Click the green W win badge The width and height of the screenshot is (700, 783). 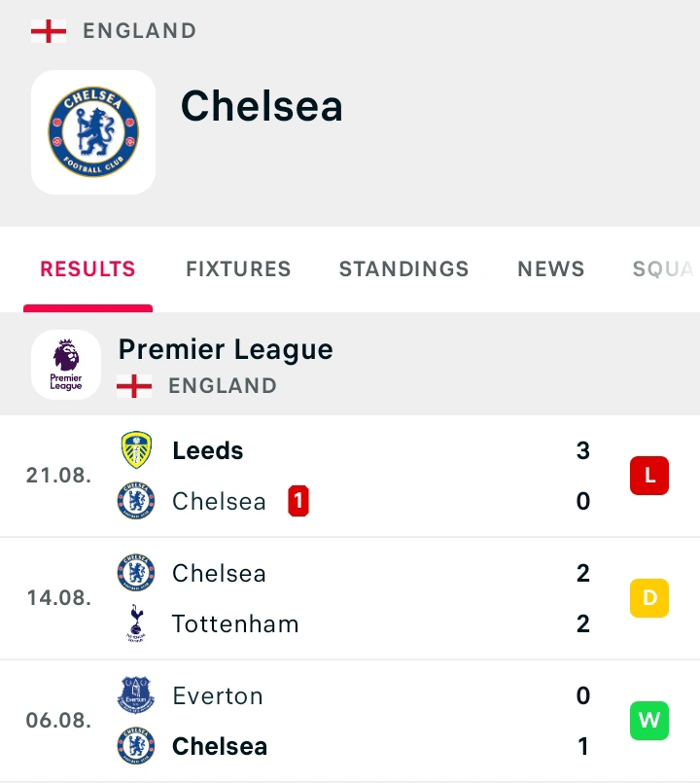649,721
